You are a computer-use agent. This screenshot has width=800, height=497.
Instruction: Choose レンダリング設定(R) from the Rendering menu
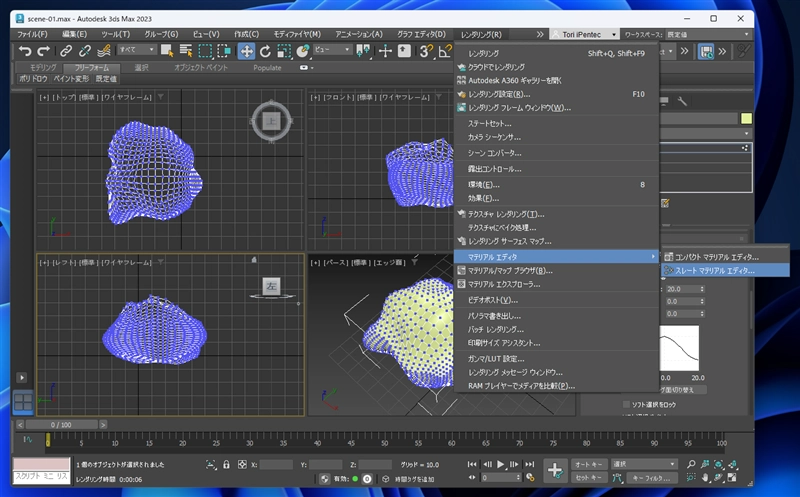tap(556, 94)
